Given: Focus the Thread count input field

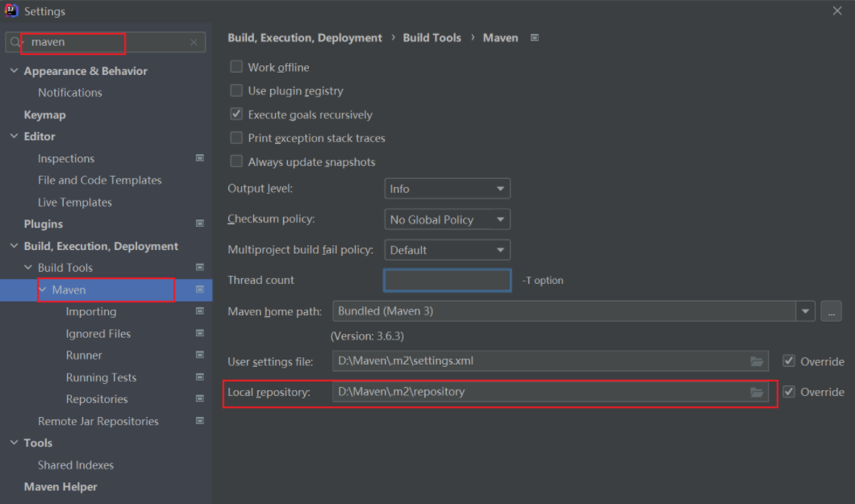Looking at the screenshot, I should tap(447, 280).
